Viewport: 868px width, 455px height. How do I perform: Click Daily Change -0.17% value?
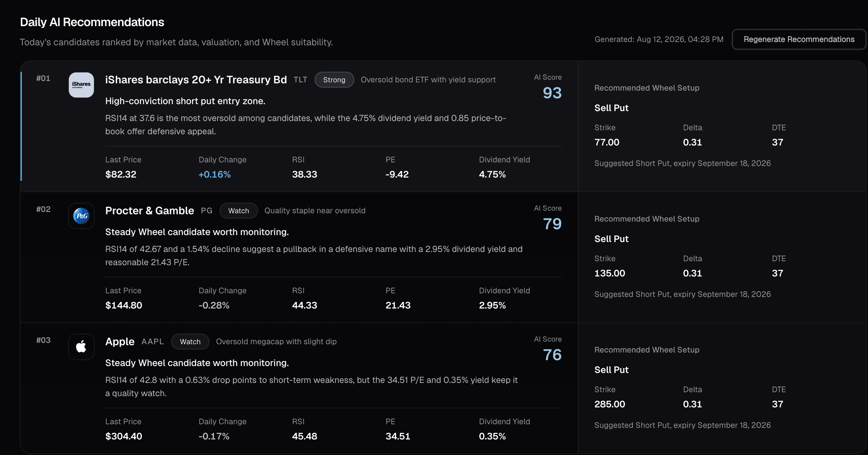214,436
